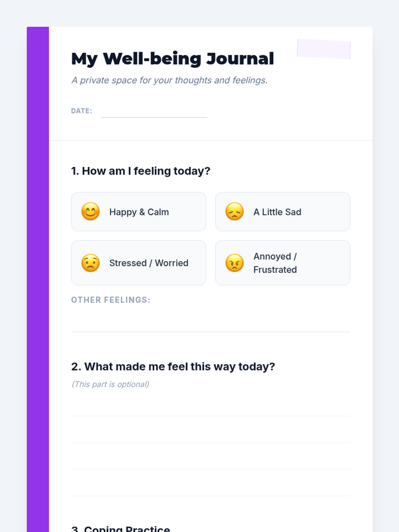This screenshot has height=532, width=399.
Task: Click the smiling Happy & Calm emoji
Action: coord(90,211)
